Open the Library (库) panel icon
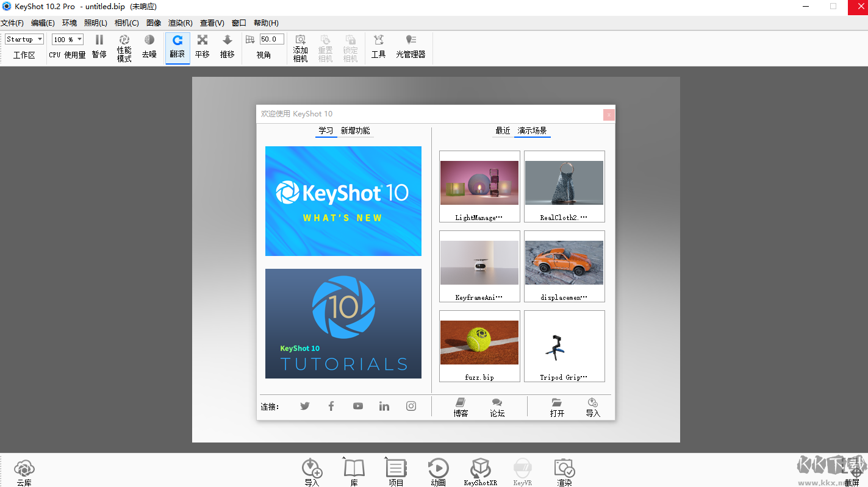 354,472
